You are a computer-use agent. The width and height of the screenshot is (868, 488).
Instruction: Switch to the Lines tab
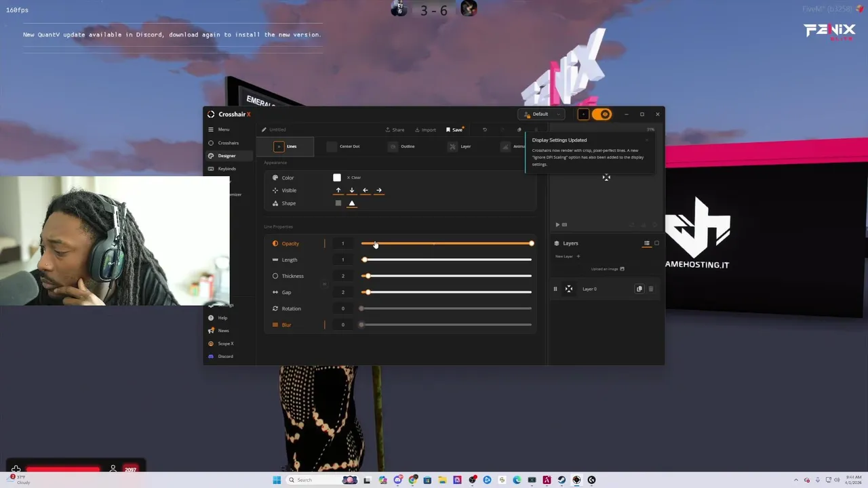(x=285, y=146)
